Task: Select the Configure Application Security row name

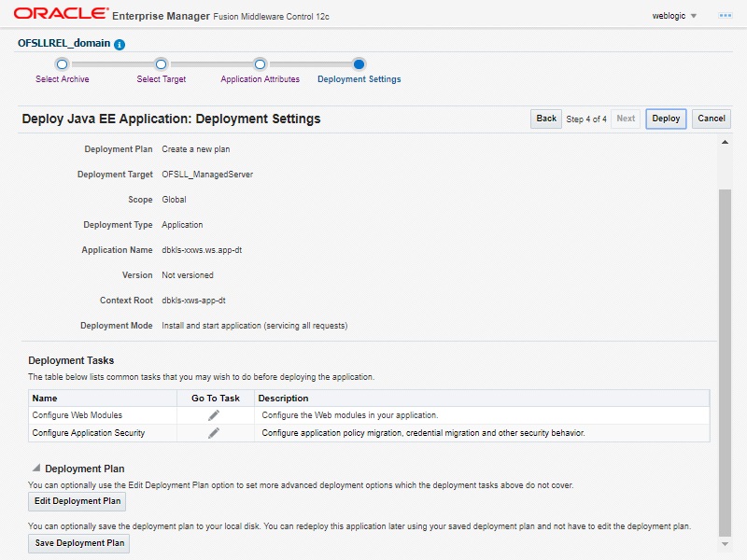Action: point(89,433)
